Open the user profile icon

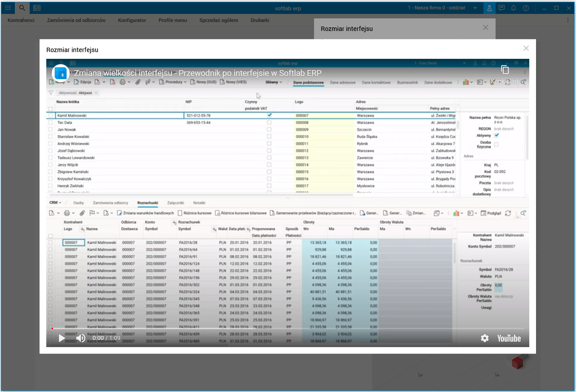[489, 8]
